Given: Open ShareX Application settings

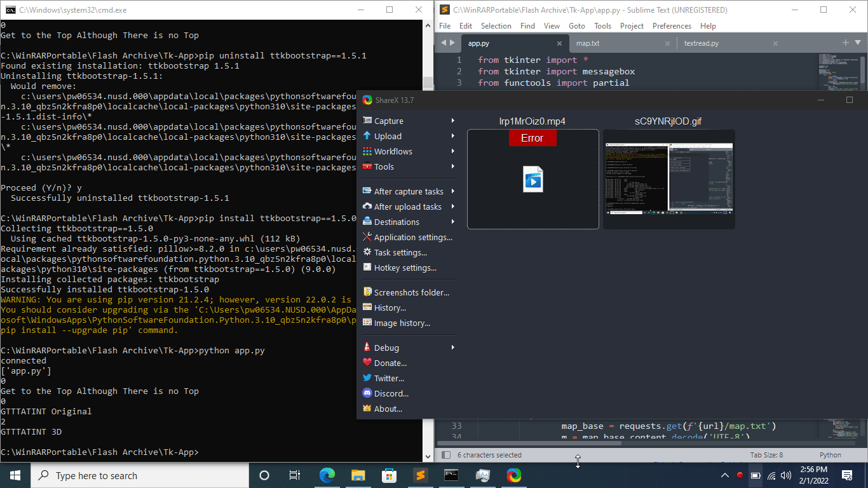Looking at the screenshot, I should pyautogui.click(x=408, y=237).
